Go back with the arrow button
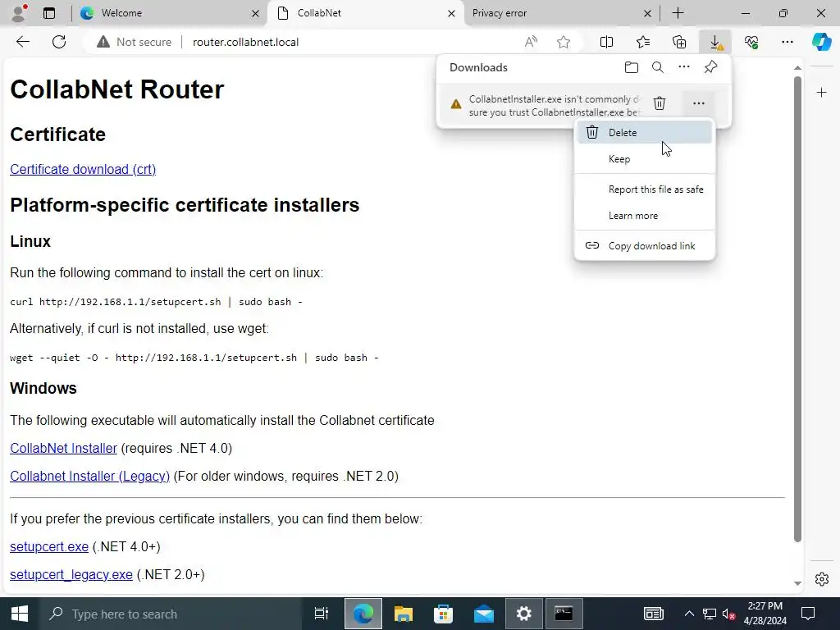 [23, 42]
